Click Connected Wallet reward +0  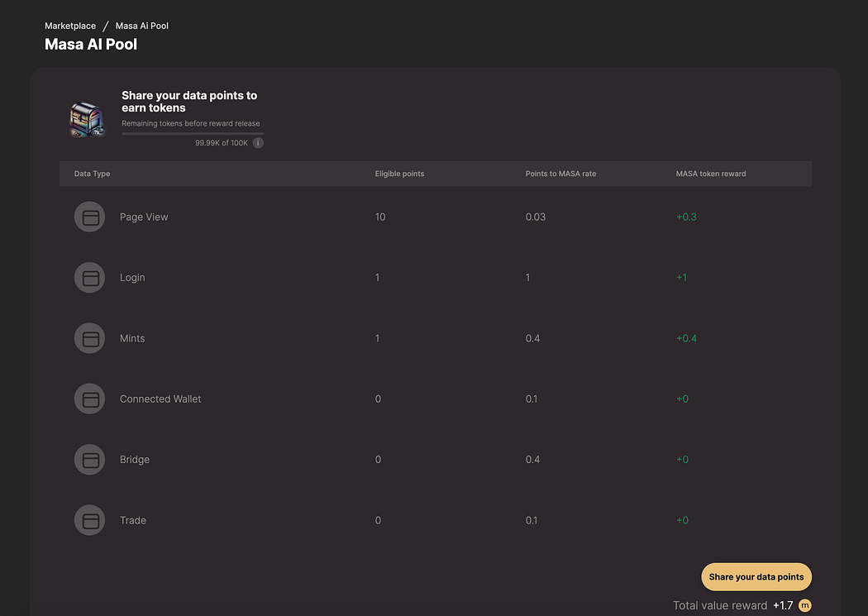point(682,399)
